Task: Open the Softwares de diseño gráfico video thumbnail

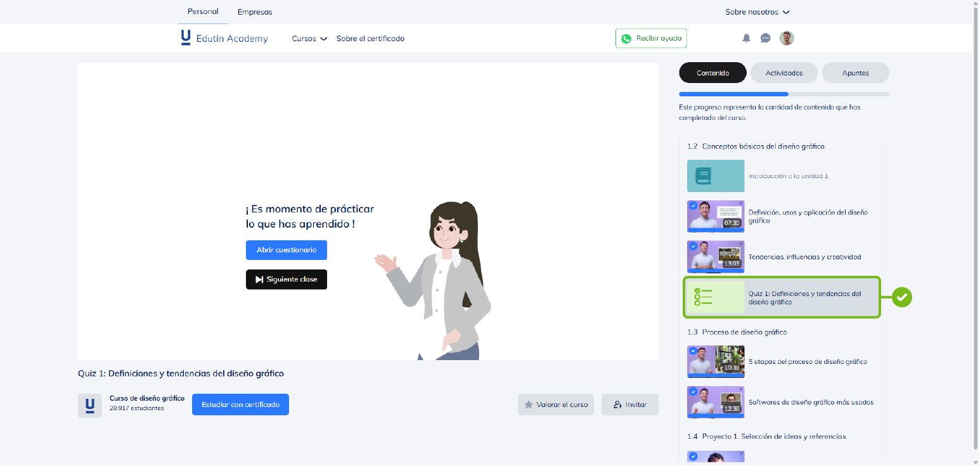Action: click(716, 402)
